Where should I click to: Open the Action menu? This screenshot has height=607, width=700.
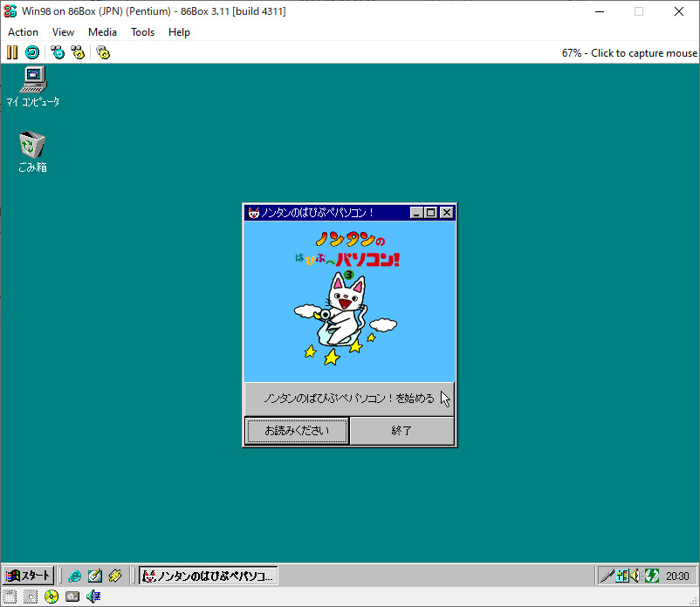click(24, 32)
